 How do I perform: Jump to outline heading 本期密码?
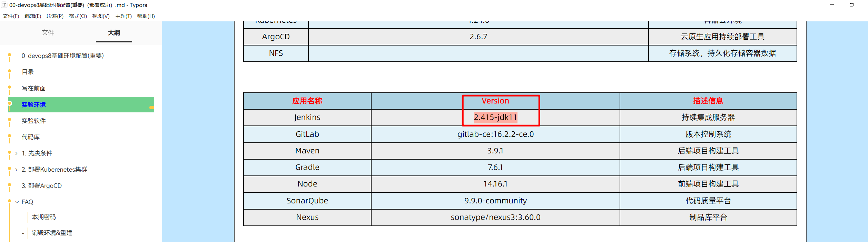tap(44, 217)
